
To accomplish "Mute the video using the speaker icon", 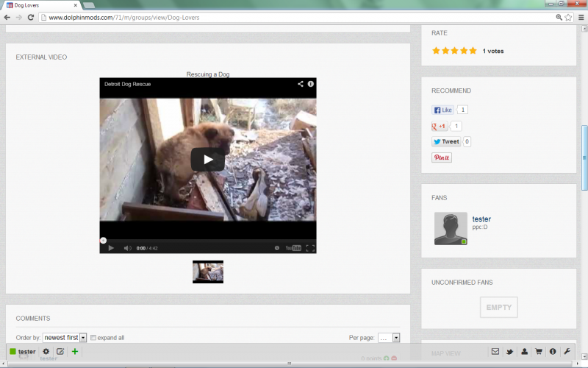I will [x=127, y=248].
